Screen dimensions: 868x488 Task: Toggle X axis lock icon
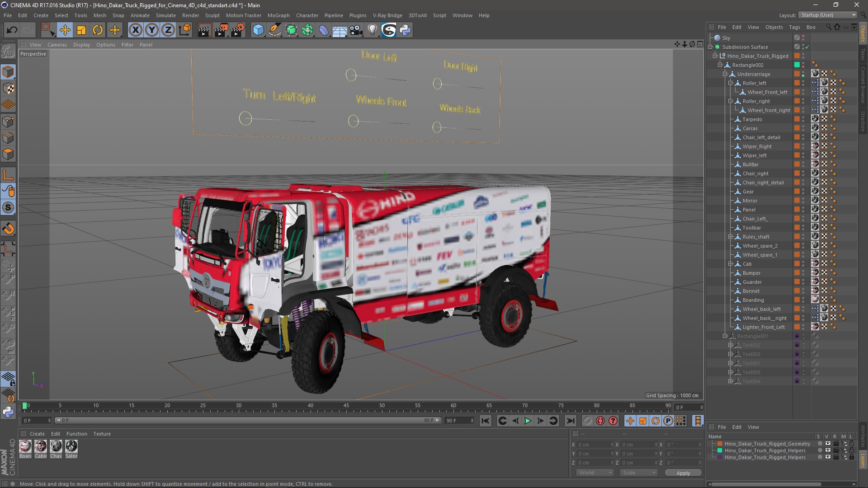(135, 30)
